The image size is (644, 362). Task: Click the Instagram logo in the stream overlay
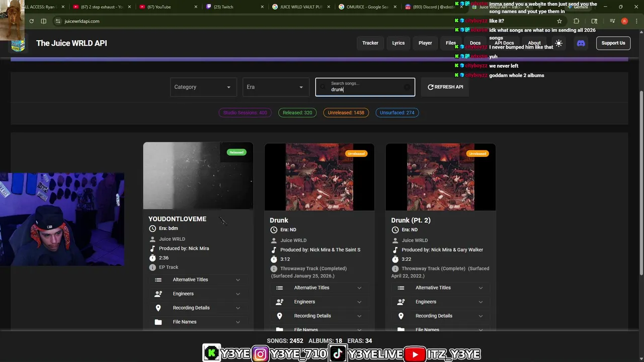[260, 354]
